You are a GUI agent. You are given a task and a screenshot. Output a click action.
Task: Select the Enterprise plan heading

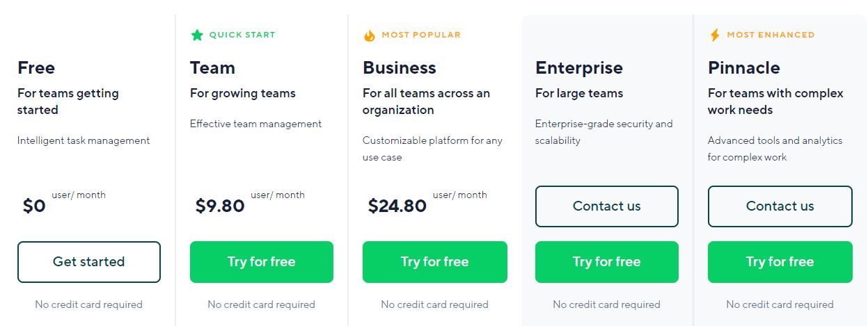(578, 67)
